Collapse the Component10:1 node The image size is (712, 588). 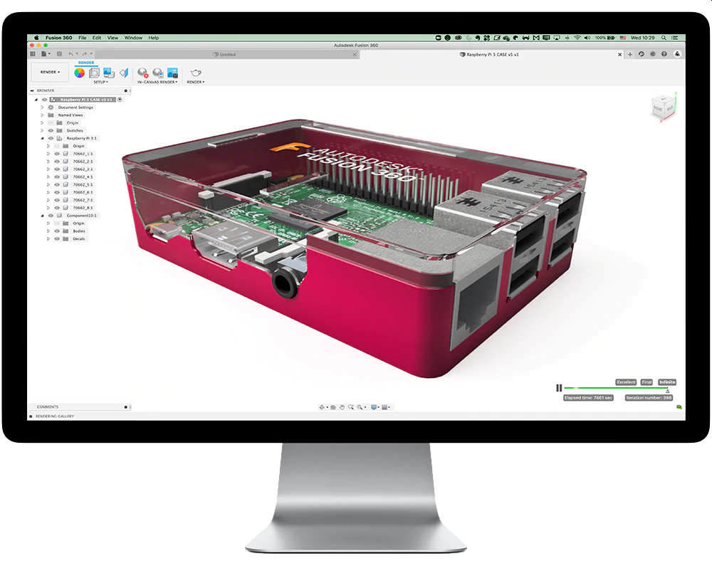pyautogui.click(x=42, y=216)
